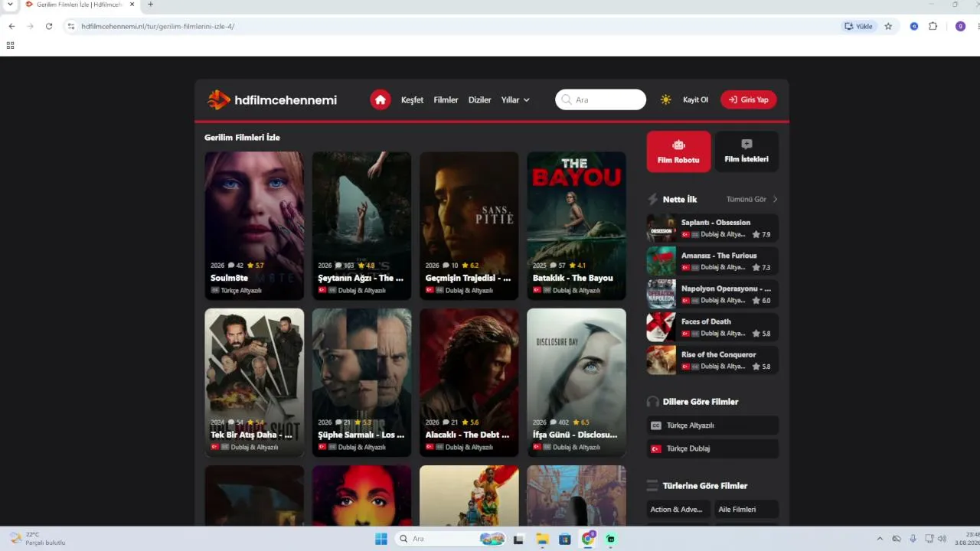Viewport: 980px width, 551px height.
Task: Click the Giriş Yap login button
Action: (749, 99)
